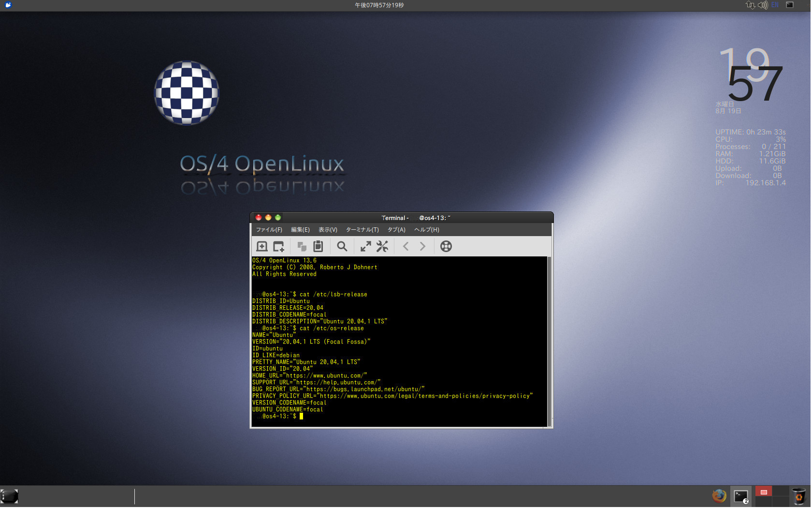Click the Terminal task button in bottom panel
This screenshot has width=812, height=508.
click(741, 496)
